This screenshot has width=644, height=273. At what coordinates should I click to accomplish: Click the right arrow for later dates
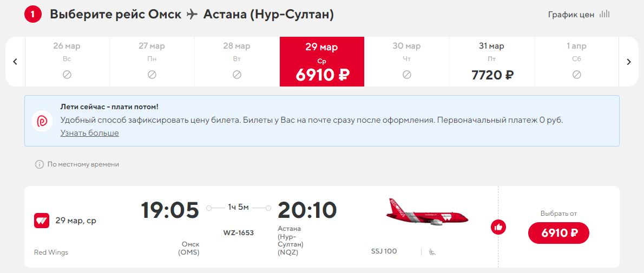point(629,62)
